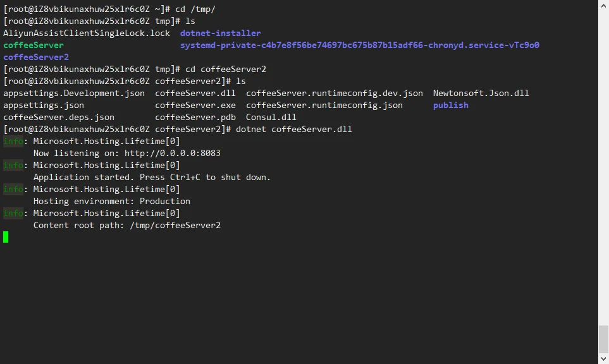This screenshot has width=609, height=364.
Task: Click the scrollbar down arrow
Action: click(x=603, y=359)
